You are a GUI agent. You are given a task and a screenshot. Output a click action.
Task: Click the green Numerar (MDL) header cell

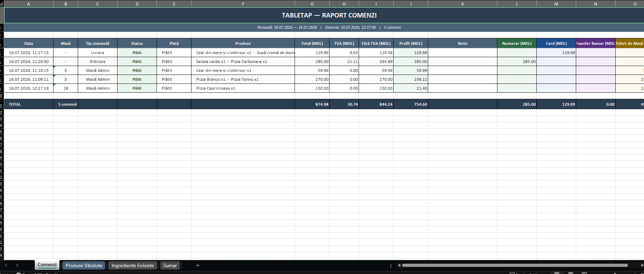(x=517, y=43)
